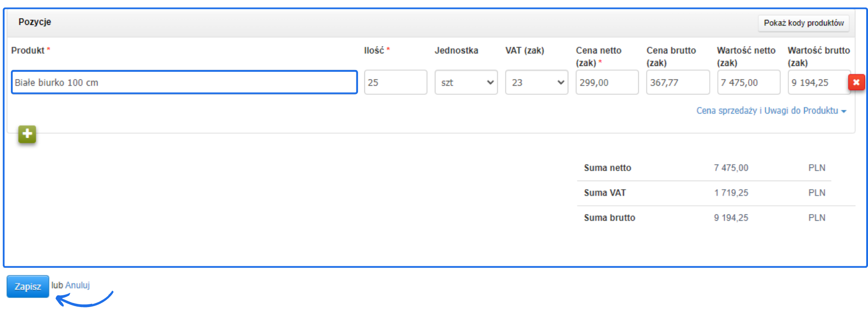
Task: Focus the Produkt name input field
Action: coord(184,83)
